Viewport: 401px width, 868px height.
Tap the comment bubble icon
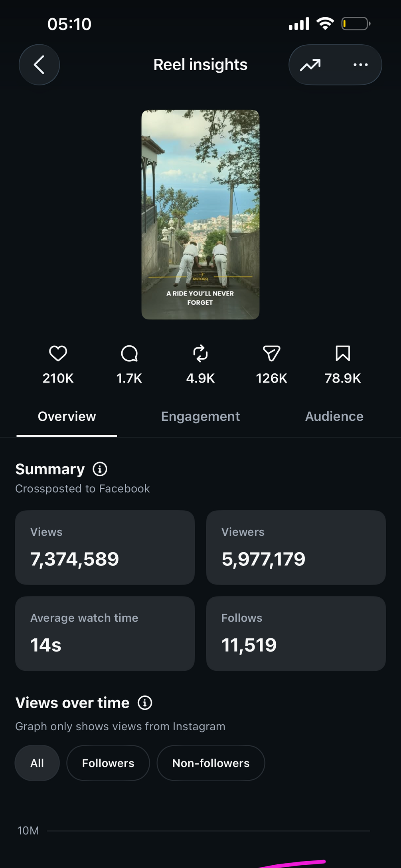click(129, 353)
